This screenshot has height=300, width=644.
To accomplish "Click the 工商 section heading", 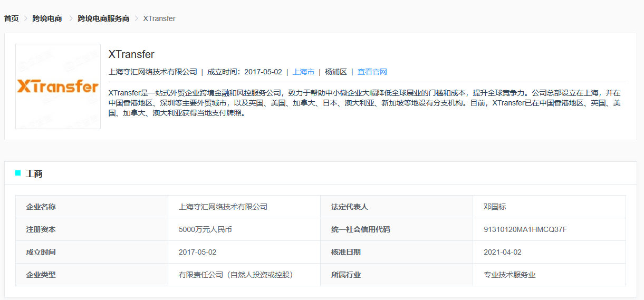I will click(34, 173).
